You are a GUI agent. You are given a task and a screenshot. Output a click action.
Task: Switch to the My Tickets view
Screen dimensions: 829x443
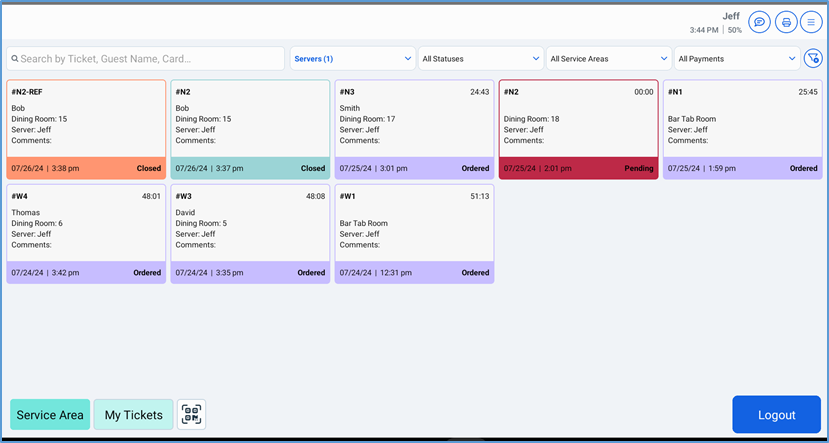click(x=133, y=415)
